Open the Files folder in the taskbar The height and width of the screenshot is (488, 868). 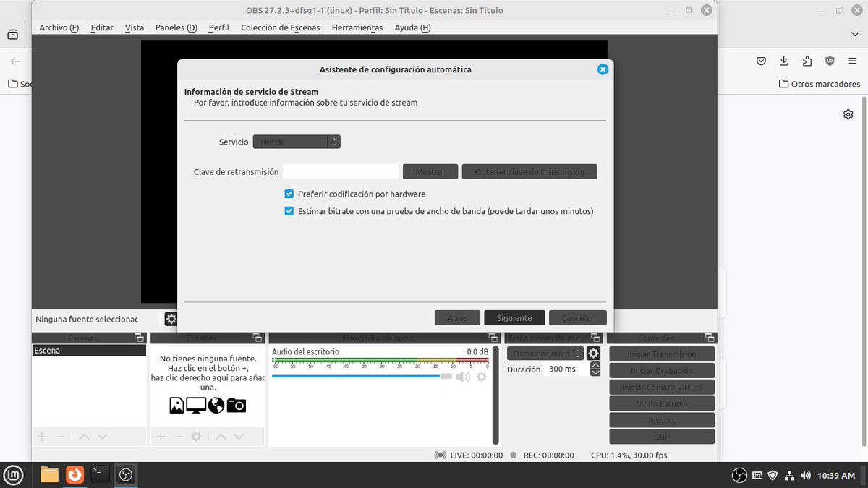pyautogui.click(x=49, y=475)
